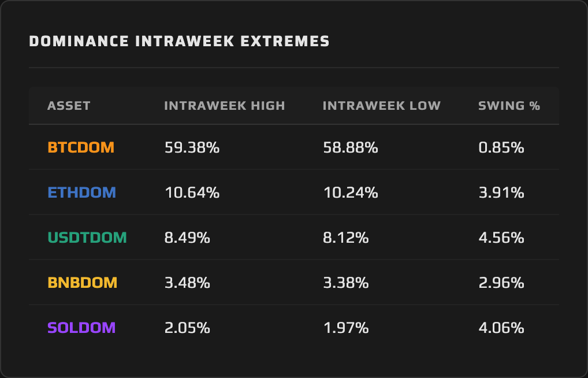Screen dimensions: 588x378
Task: Click USDTDOM intraweek low 8.12%
Action: pos(346,237)
